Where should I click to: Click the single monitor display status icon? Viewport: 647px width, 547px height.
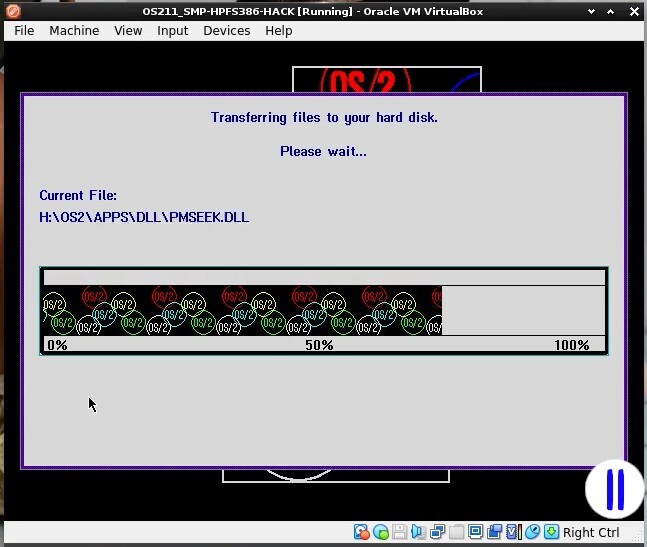(475, 532)
